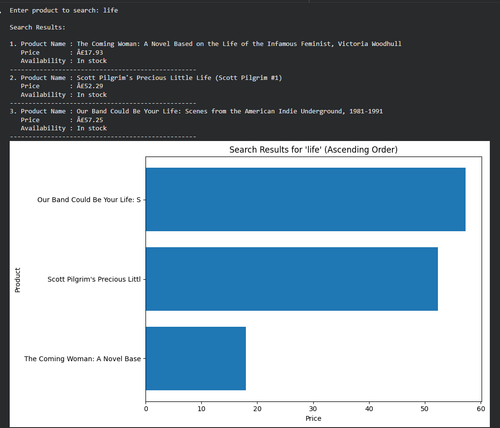
Task: Click the 'Search Results:' output heading
Action: click(x=37, y=27)
